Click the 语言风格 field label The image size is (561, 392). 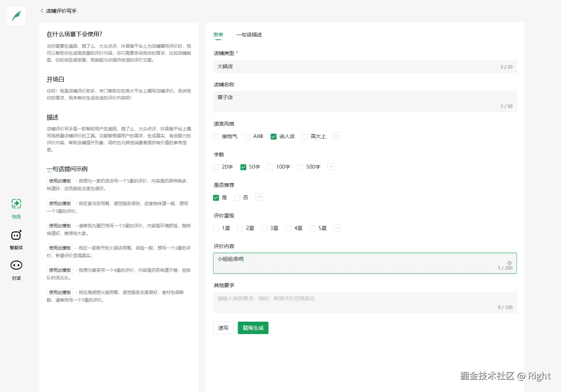click(x=224, y=124)
